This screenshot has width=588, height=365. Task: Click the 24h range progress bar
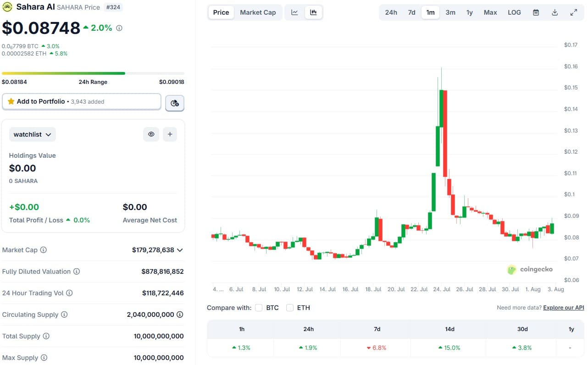pyautogui.click(x=92, y=73)
